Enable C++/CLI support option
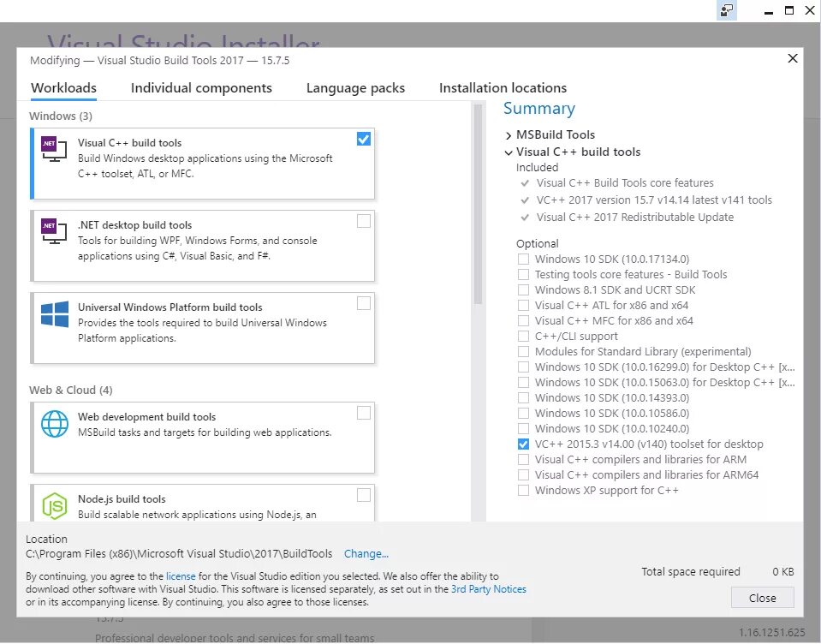The width and height of the screenshot is (821, 644). pos(523,337)
